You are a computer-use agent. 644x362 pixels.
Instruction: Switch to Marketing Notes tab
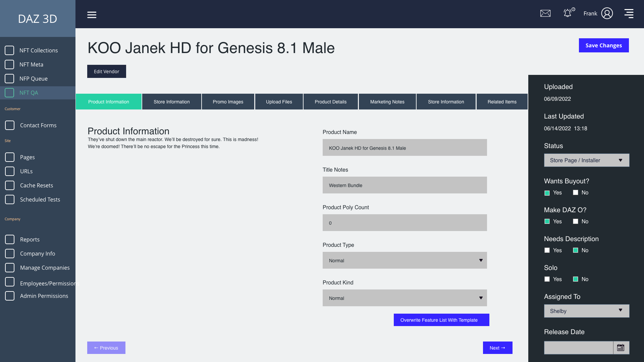387,102
